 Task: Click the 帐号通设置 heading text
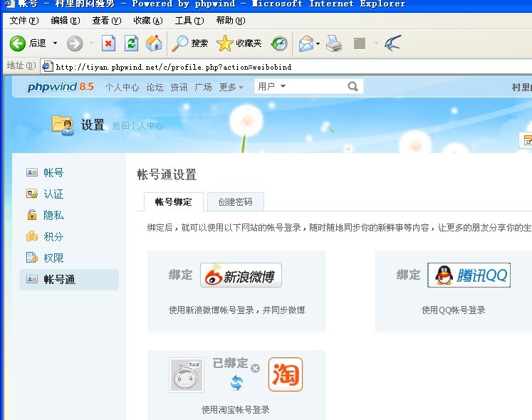(167, 174)
